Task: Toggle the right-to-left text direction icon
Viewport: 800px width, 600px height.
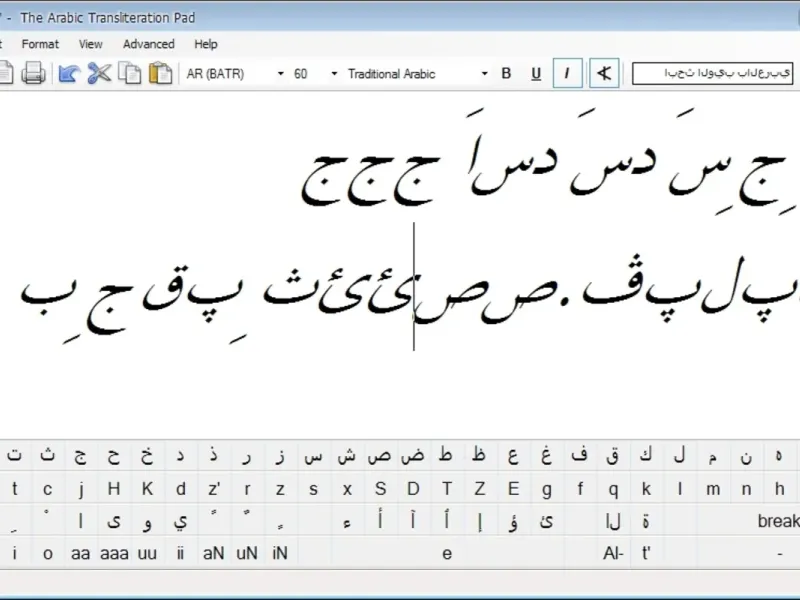Action: [604, 73]
